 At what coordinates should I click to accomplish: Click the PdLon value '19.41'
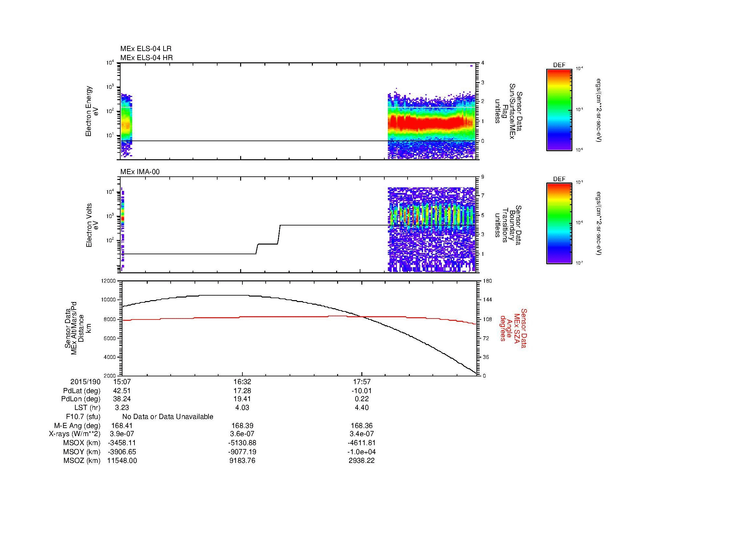(x=242, y=399)
